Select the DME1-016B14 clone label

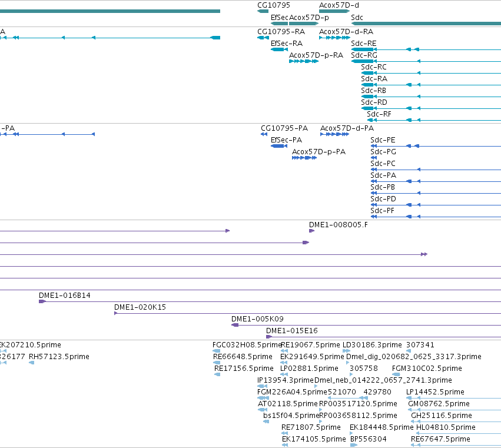65,296
